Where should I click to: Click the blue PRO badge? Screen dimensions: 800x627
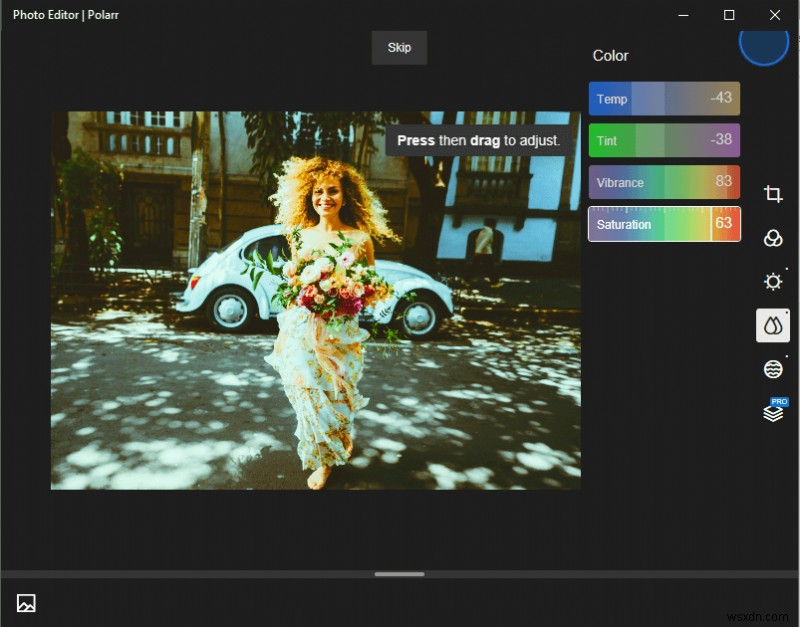[x=779, y=402]
